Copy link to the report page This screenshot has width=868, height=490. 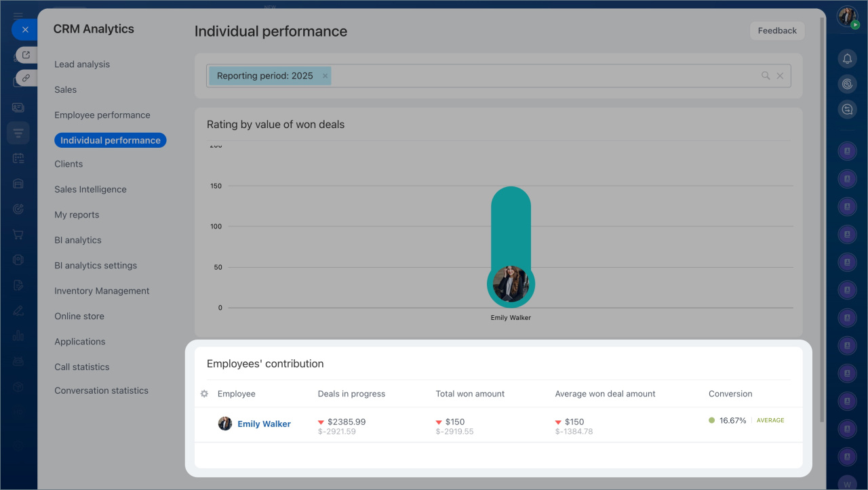click(26, 78)
